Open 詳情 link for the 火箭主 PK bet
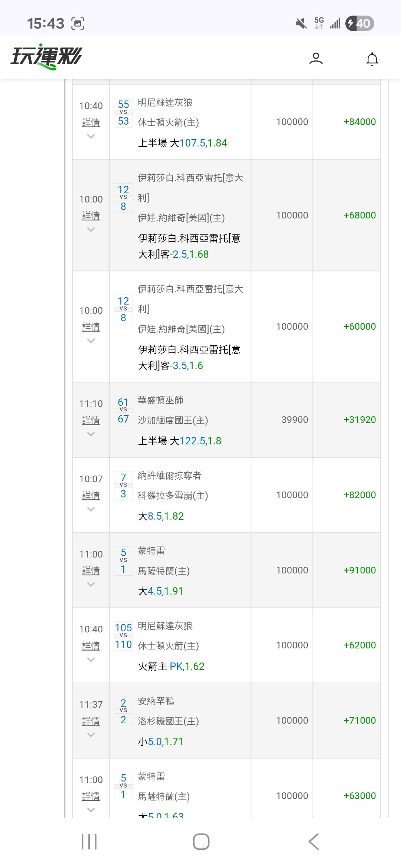 point(91,646)
